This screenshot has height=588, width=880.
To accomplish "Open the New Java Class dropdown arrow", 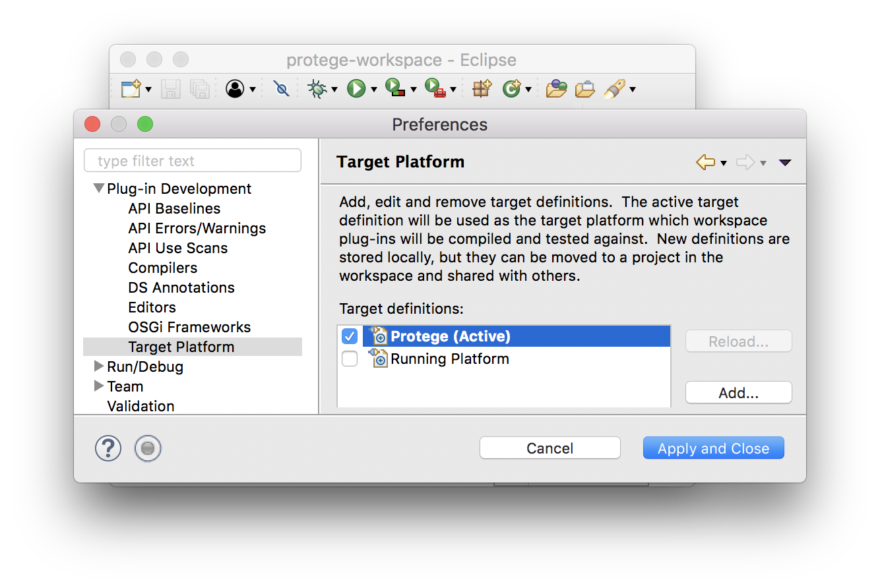I will coord(529,90).
